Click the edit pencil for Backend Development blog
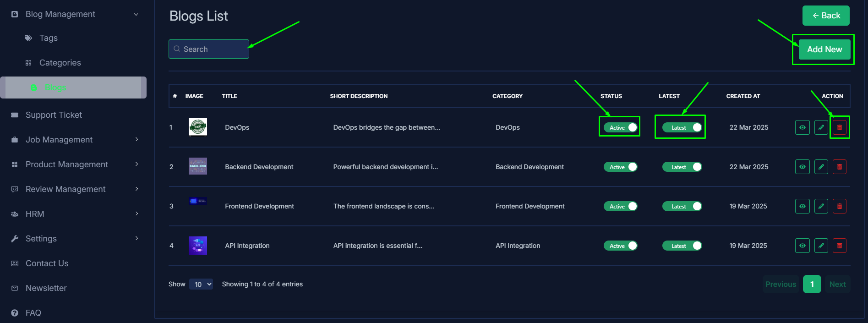Viewport: 868px width, 323px height. pos(821,167)
